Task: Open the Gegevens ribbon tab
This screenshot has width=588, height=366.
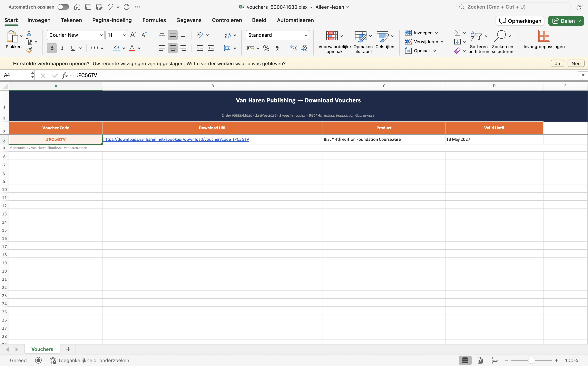Action: click(189, 20)
